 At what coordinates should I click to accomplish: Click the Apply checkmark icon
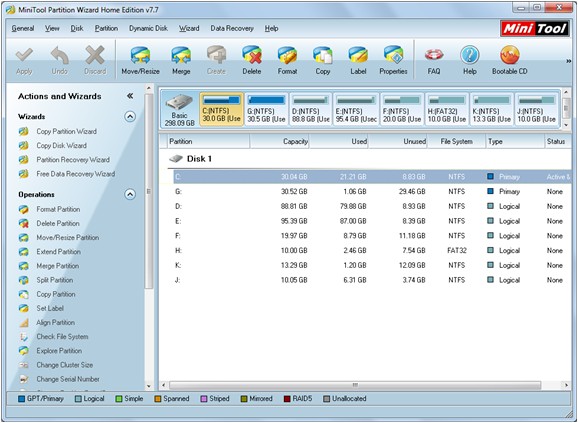[x=24, y=55]
